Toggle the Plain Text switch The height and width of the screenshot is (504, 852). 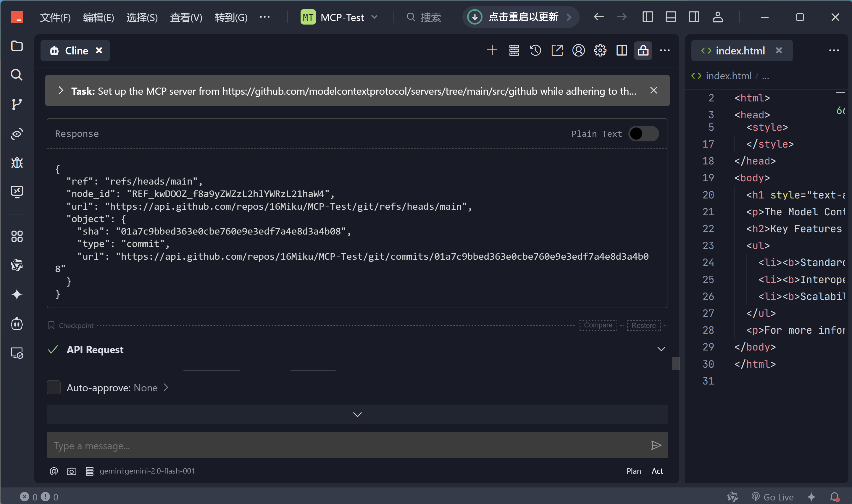(643, 134)
